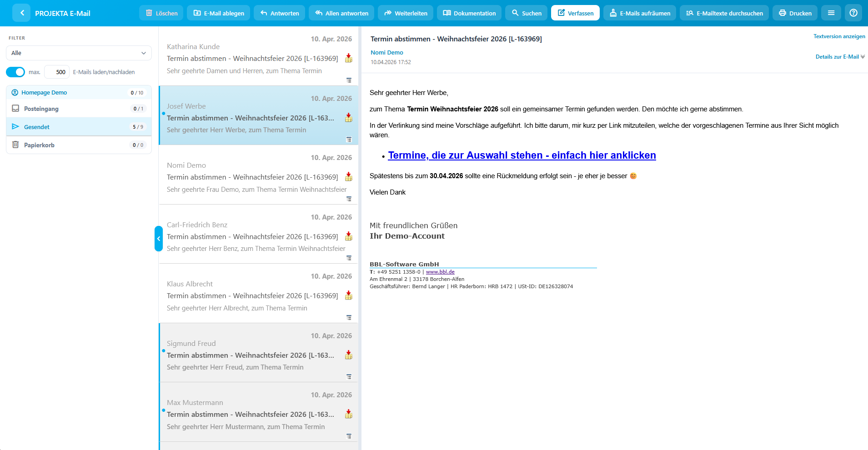Click the Löschen trash button
The image size is (868, 450).
click(161, 13)
